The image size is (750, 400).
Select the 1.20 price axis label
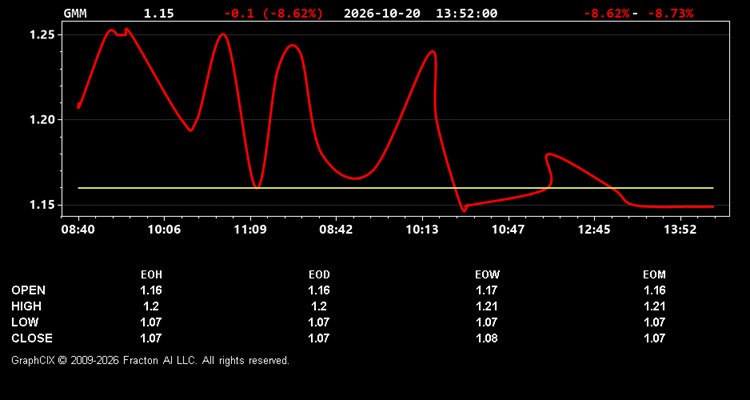click(44, 120)
